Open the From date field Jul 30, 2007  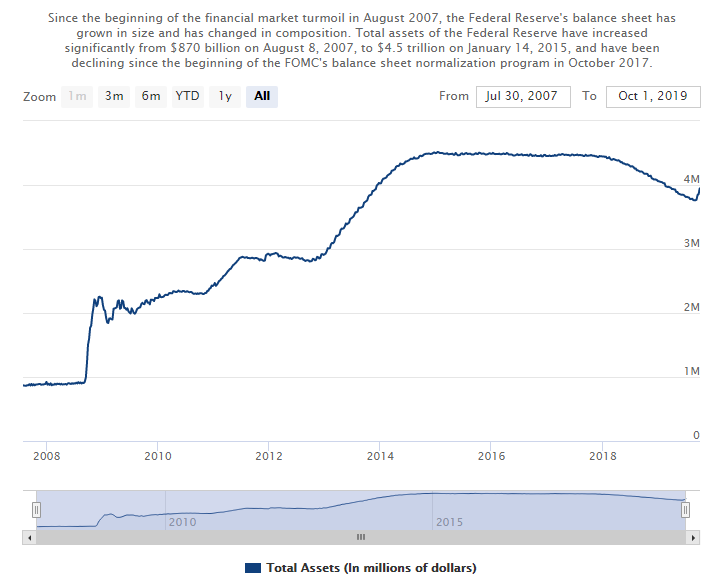tap(523, 96)
